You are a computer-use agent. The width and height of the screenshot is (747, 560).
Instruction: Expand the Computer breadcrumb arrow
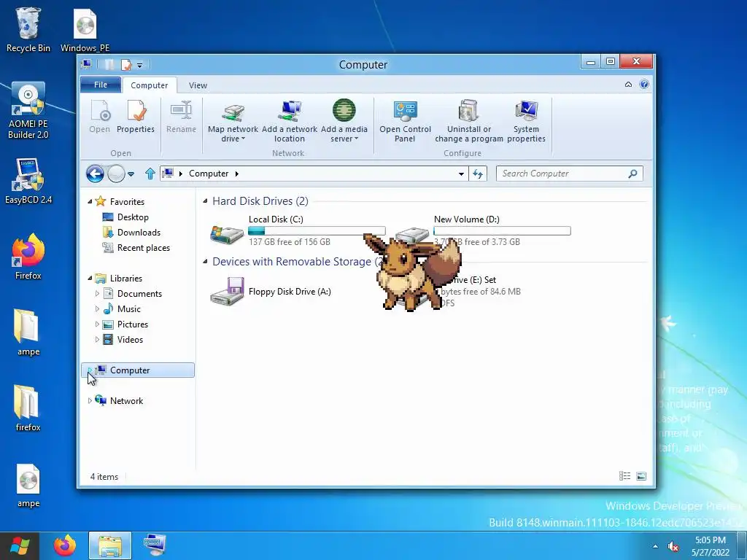tap(237, 174)
